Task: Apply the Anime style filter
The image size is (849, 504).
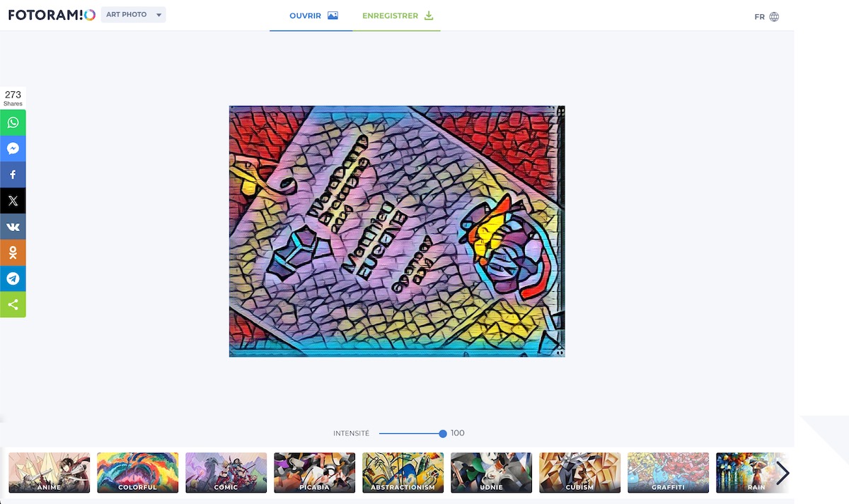Action: coord(50,473)
